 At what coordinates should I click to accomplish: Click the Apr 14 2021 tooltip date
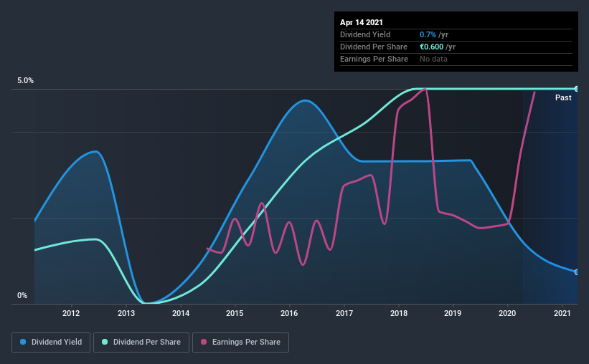point(362,22)
